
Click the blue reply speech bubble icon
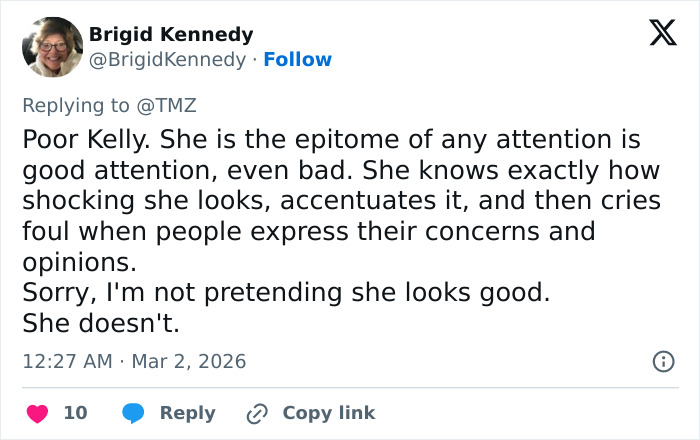click(x=133, y=413)
